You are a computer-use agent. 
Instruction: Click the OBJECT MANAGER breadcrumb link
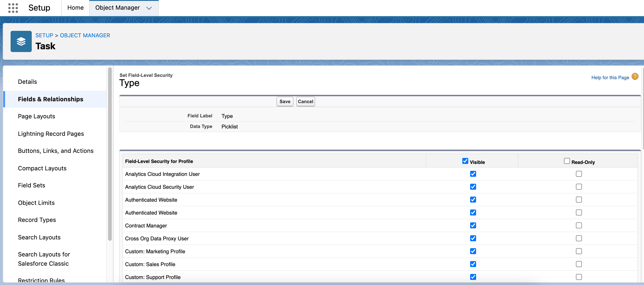[x=85, y=35]
